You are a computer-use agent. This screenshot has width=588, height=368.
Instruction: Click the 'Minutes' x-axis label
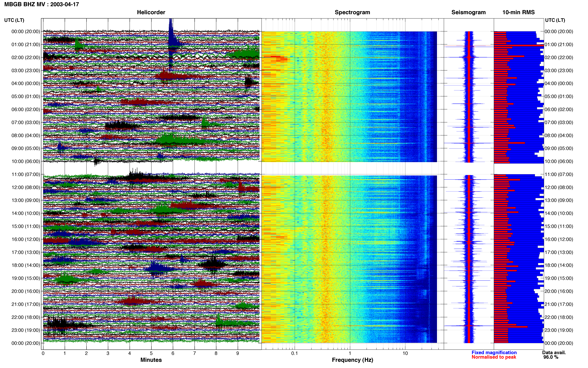[151, 360]
